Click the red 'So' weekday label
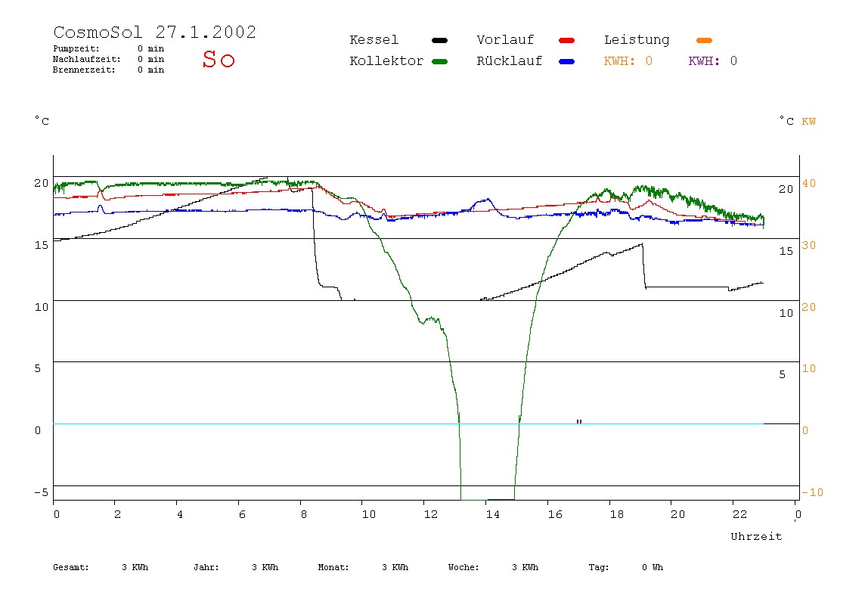The width and height of the screenshot is (868, 614). pos(219,59)
